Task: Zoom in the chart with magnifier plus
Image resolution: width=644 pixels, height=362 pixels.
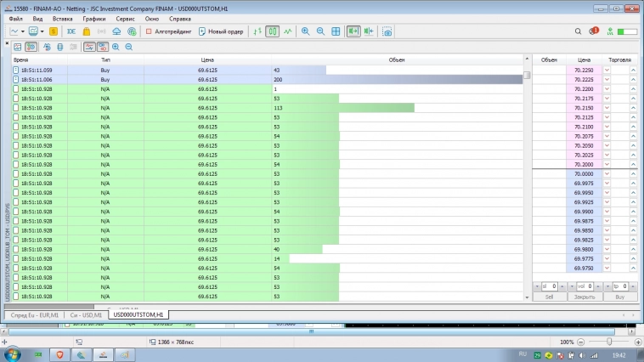Action: 305,31
